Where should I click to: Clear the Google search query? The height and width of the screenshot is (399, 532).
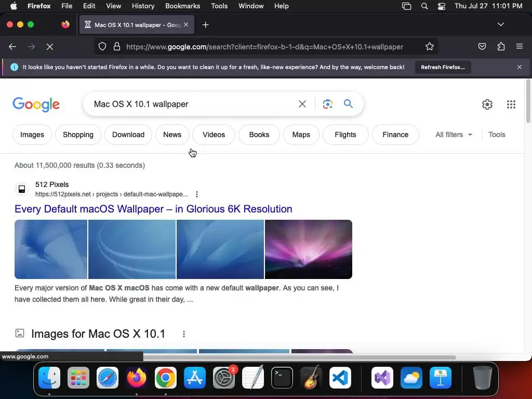(302, 104)
